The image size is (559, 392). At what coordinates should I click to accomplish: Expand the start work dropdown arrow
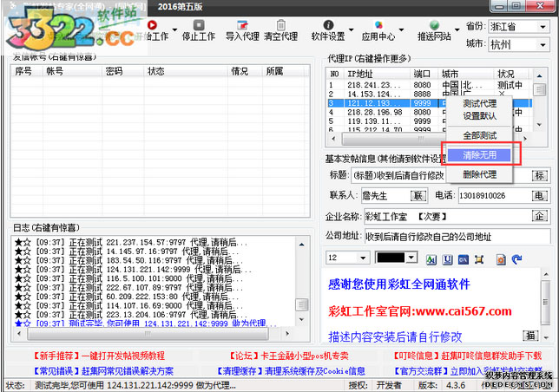[174, 29]
